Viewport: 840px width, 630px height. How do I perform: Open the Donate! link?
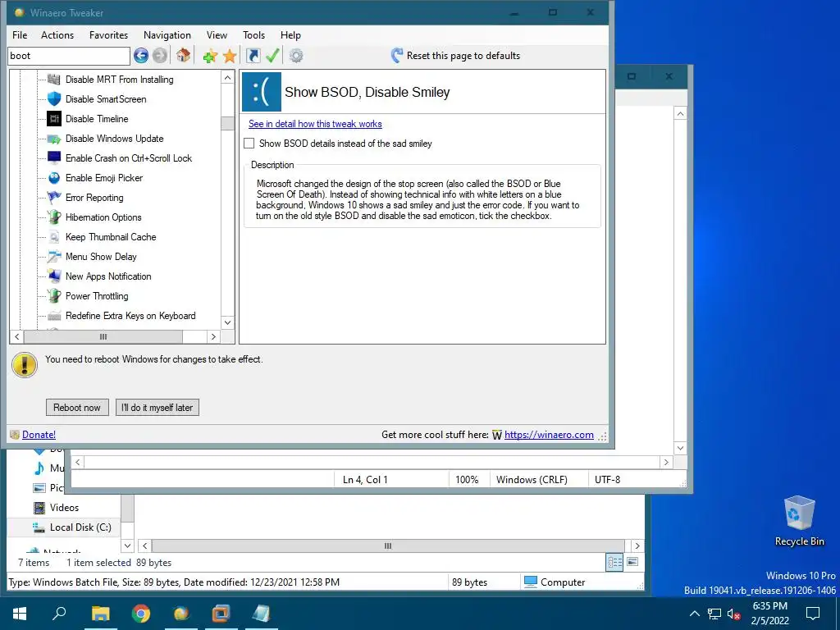coord(39,435)
